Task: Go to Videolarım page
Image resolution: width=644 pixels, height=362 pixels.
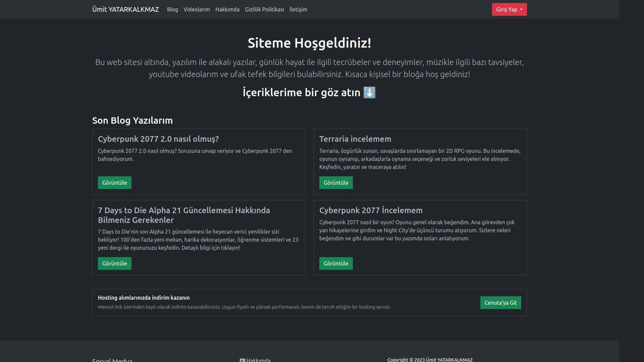Action: click(197, 9)
